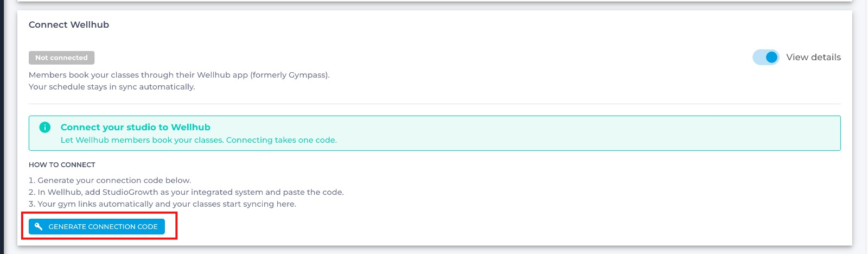Click step 3 about gym links syncing
868x254 pixels.
pos(162,204)
